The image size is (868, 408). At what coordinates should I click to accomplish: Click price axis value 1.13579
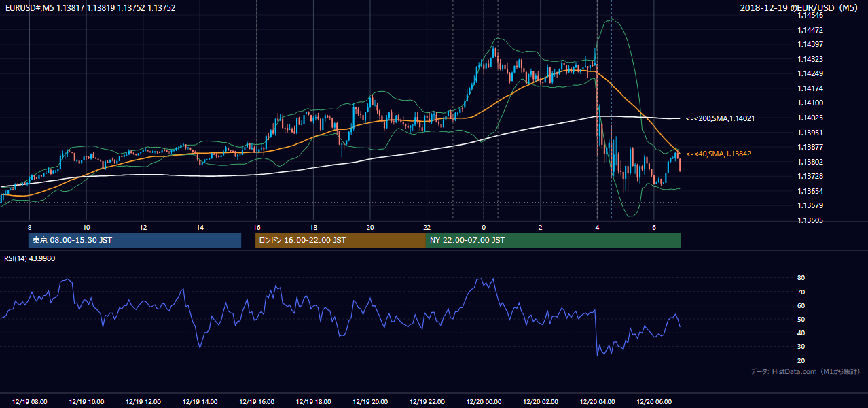(810, 205)
